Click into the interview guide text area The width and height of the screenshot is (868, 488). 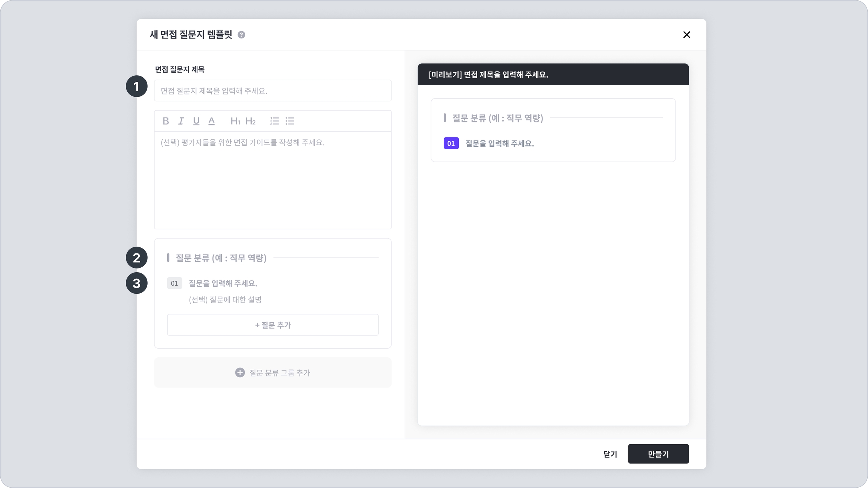(x=272, y=180)
